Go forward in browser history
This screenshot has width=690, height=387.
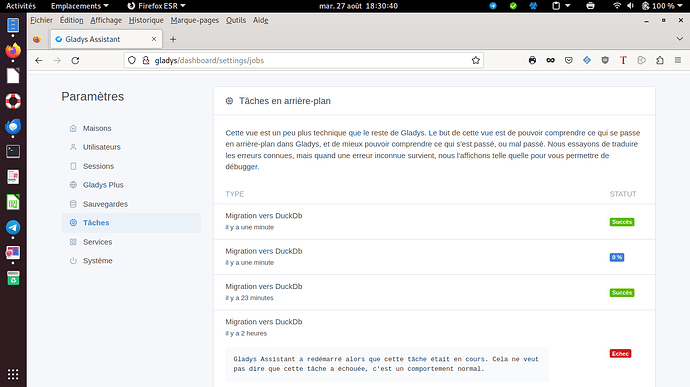tap(57, 60)
